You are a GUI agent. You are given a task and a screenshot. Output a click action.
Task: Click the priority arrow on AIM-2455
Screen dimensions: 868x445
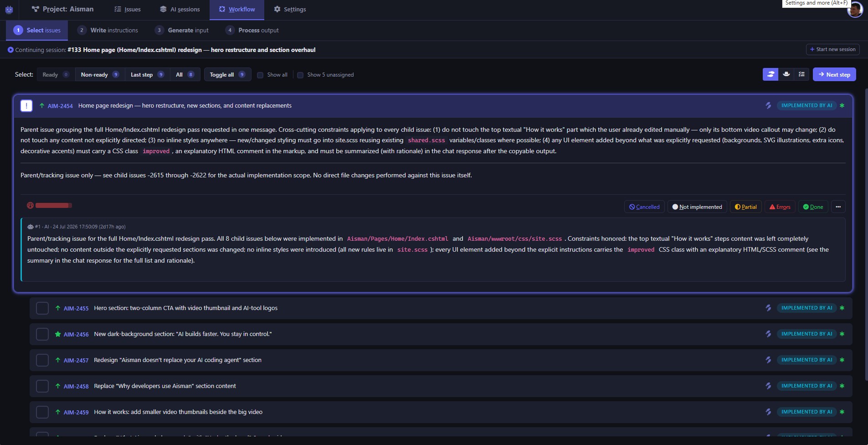click(x=58, y=308)
